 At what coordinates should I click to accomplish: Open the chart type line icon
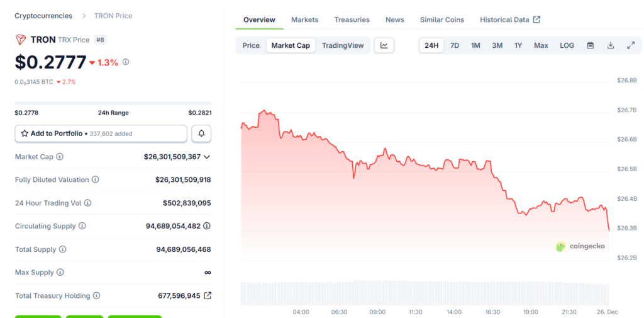(x=384, y=45)
